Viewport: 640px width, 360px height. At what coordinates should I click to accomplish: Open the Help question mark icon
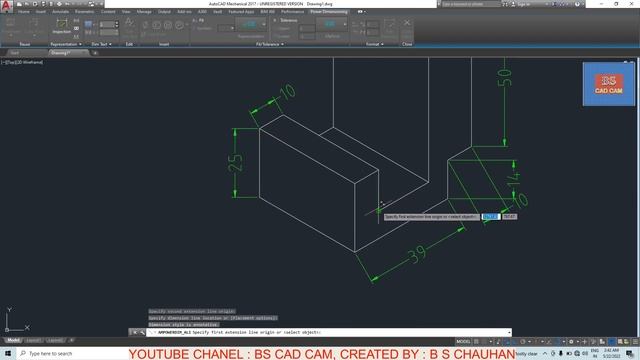point(577,4)
